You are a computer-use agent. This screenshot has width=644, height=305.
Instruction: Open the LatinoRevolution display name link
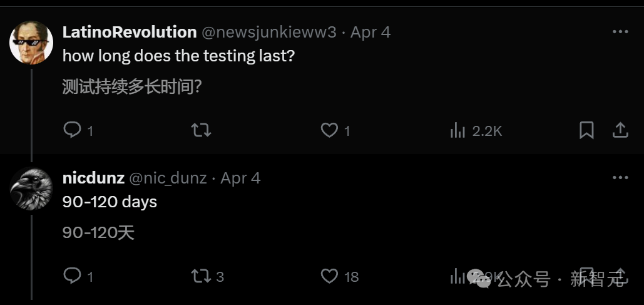pyautogui.click(x=130, y=32)
